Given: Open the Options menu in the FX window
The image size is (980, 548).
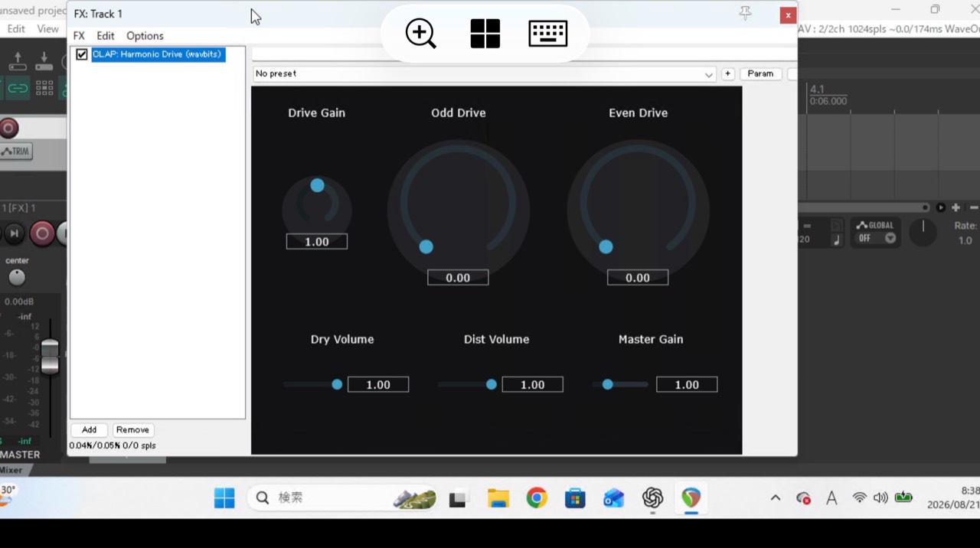Looking at the screenshot, I should pos(145,36).
